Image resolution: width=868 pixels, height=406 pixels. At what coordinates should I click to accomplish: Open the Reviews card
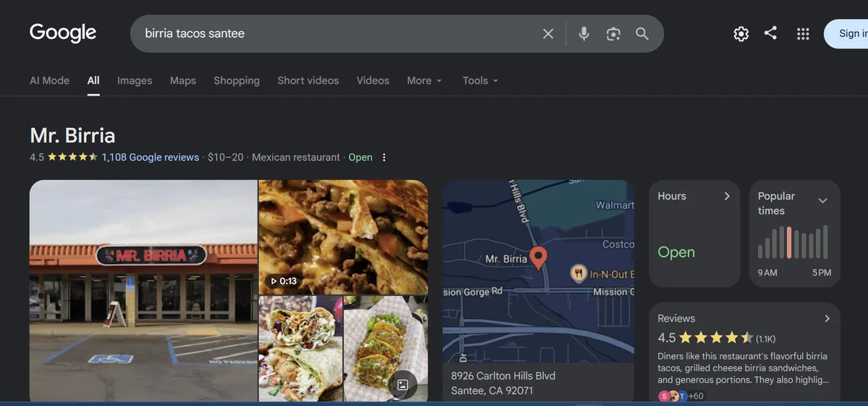[744, 352]
